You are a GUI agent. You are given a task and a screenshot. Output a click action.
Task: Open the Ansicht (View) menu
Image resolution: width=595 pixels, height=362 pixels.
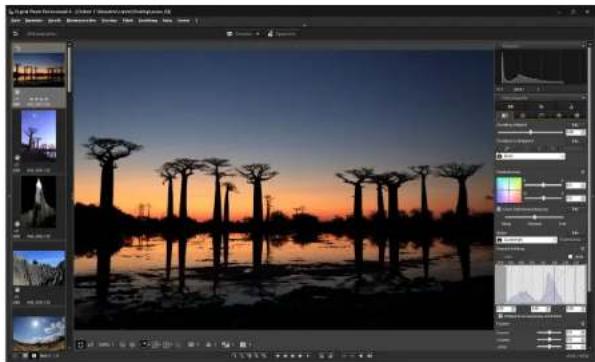[x=54, y=20]
